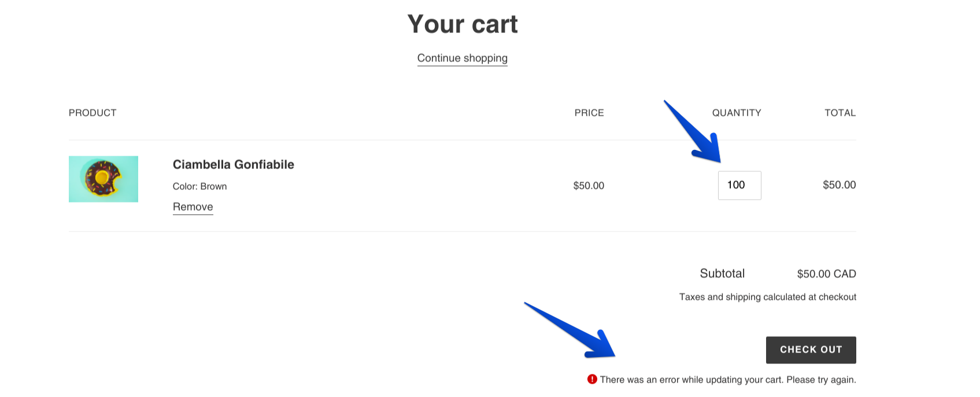Click the $50.00 CAD subtotal amount
The width and height of the screenshot is (980, 397).
pos(826,274)
